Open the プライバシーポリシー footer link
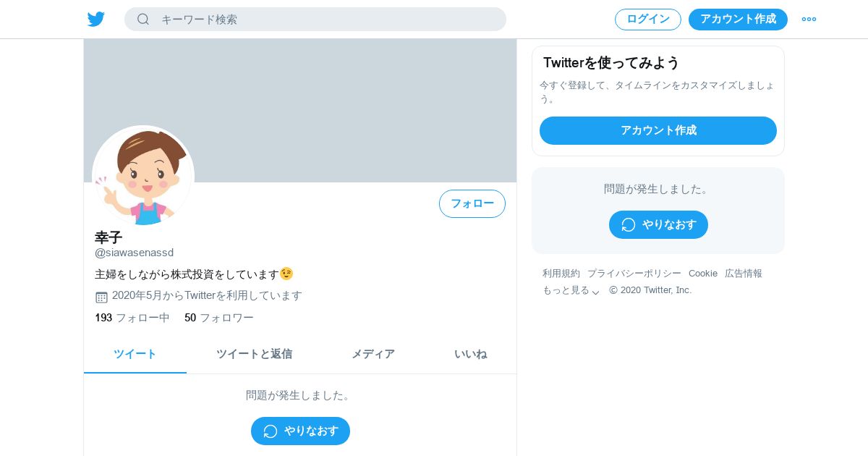This screenshot has width=868, height=456. coord(634,274)
